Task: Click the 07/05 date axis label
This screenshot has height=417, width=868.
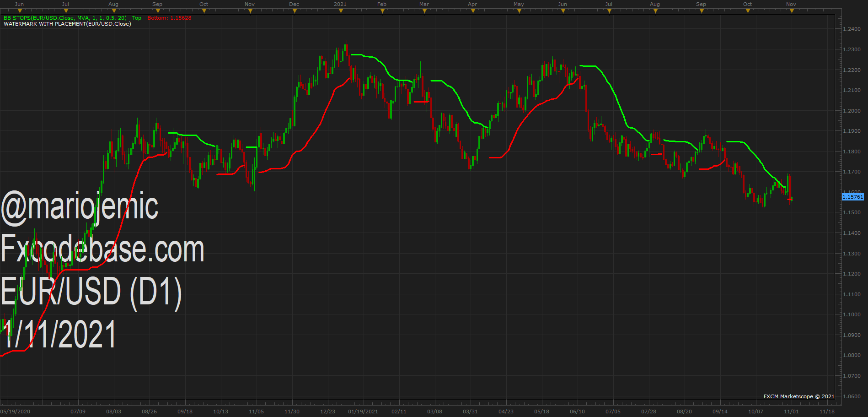Action: (613, 412)
